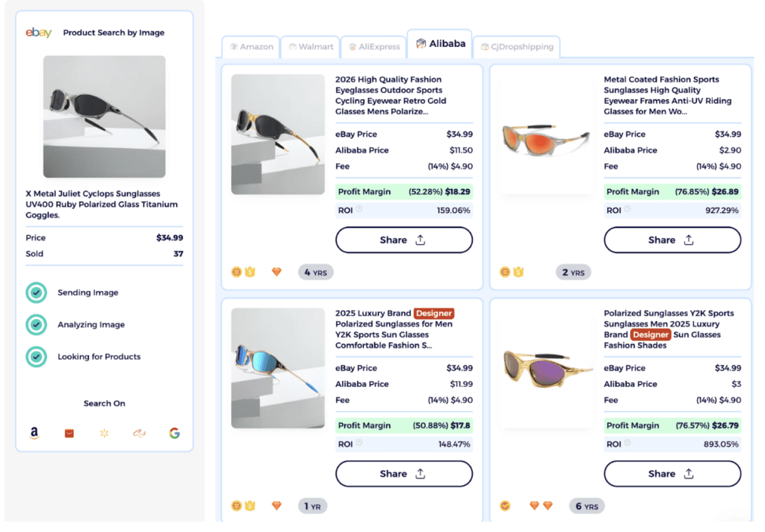
Task: Search product on the Google icon
Action: (x=174, y=433)
